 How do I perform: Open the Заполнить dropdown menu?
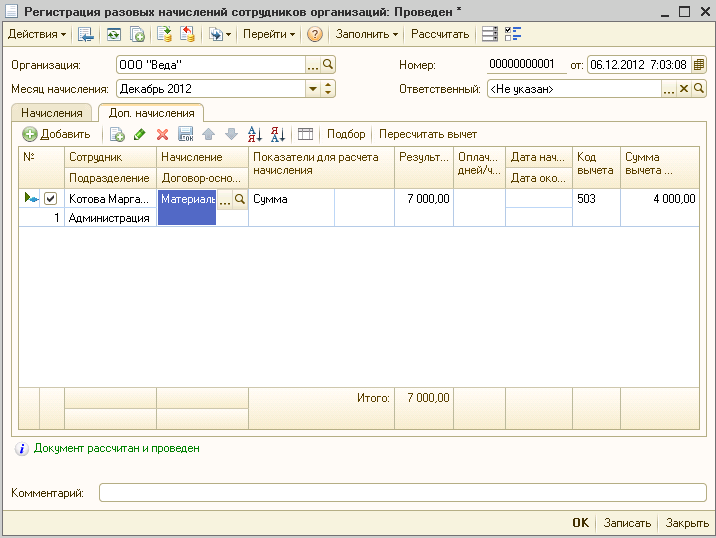click(367, 34)
